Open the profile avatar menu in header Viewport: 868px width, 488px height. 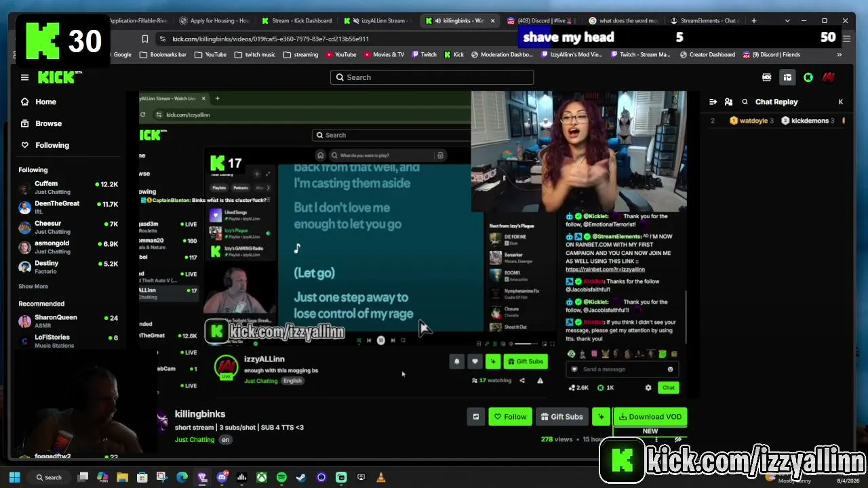pos(829,77)
